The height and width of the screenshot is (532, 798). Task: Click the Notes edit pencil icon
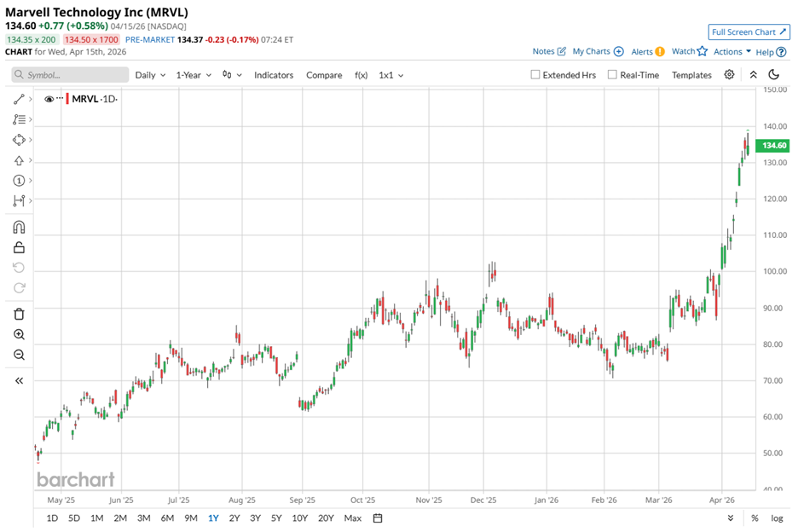(561, 51)
